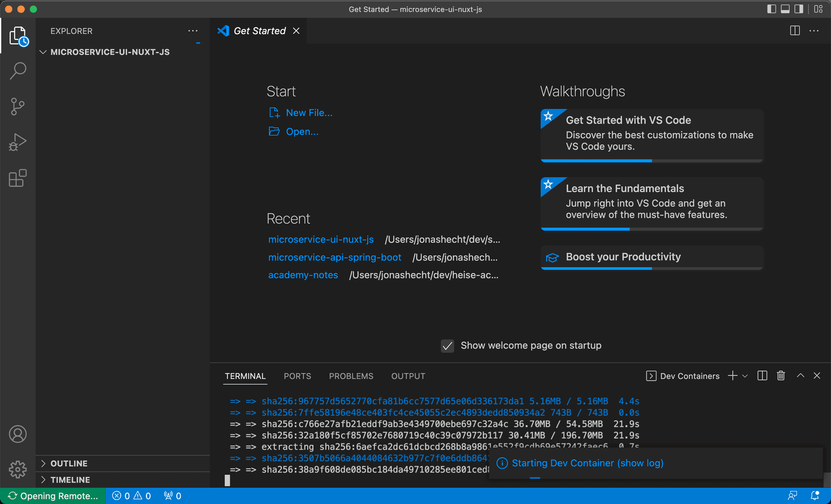
Task: Click the Accounts icon
Action: 18,434
